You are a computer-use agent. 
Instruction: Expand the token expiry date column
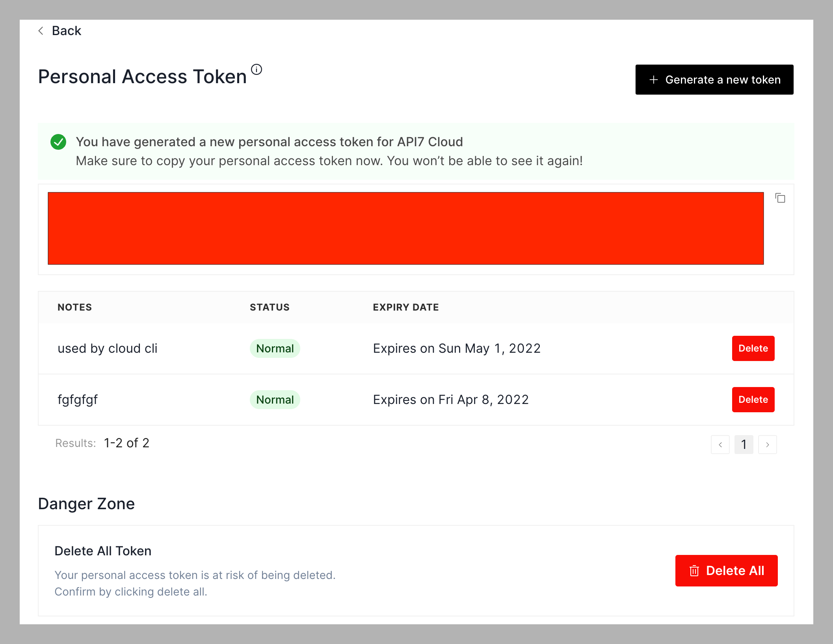click(406, 307)
